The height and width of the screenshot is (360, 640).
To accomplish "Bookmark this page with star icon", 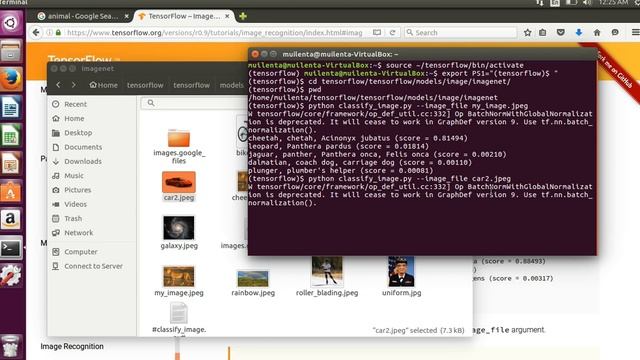I will coord(527,33).
